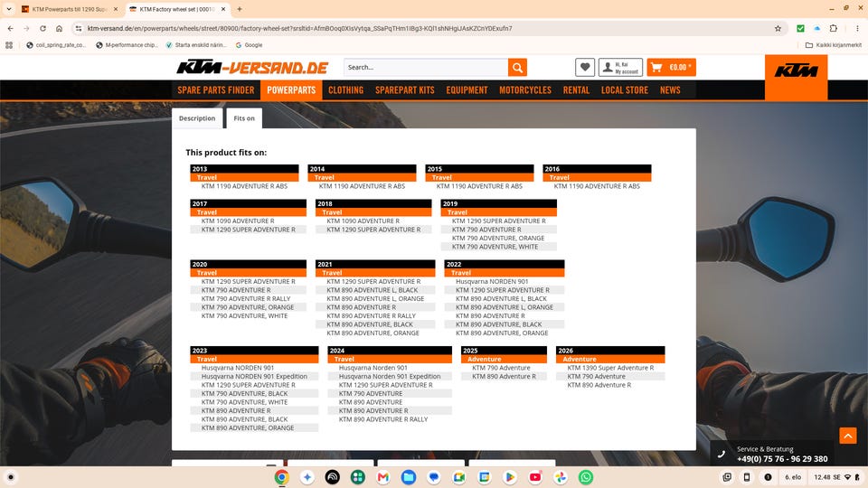Viewport: 868px width, 488px height.
Task: Open the shopping cart showing €0.00
Action: tap(672, 68)
